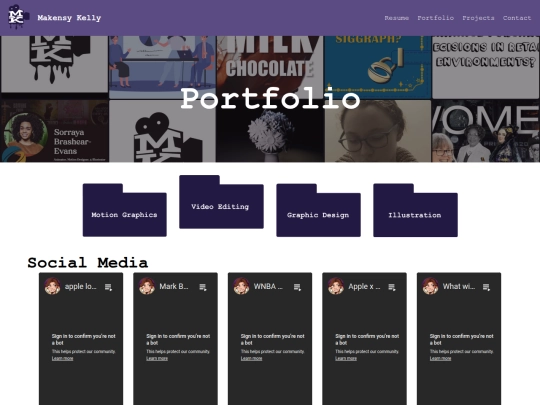Viewport: 540px width, 405px height.
Task: Select the Graphic Design folder
Action: (318, 210)
